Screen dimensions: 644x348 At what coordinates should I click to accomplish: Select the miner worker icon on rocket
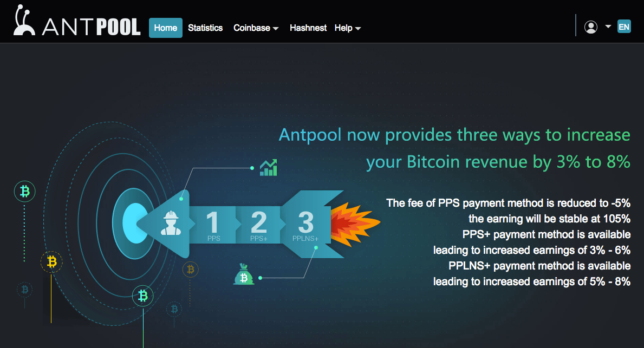click(171, 223)
